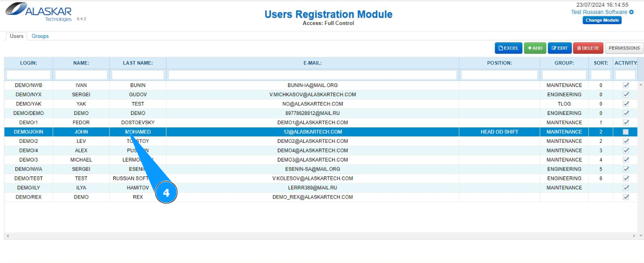Click the ACTIVITY filter input field
The image size is (644, 263).
[x=625, y=75]
